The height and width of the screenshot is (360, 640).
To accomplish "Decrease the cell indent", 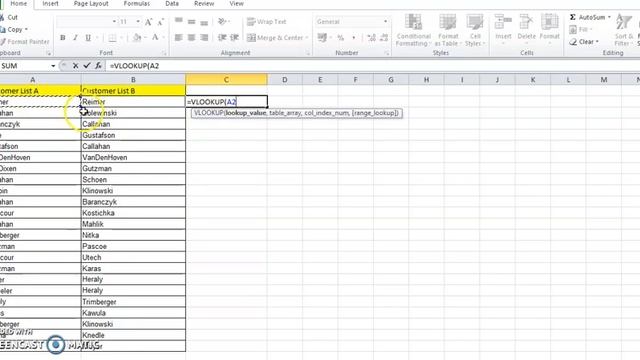I will pos(222,38).
